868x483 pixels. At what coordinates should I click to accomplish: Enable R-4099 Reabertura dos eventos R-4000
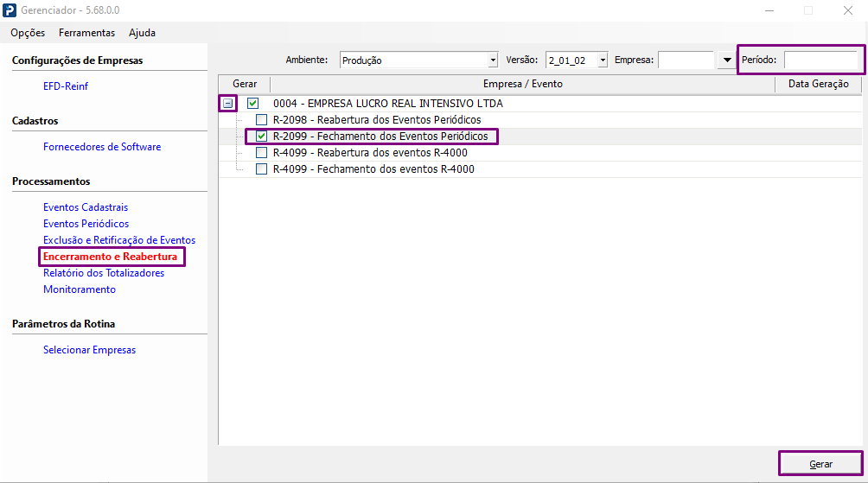click(x=261, y=153)
